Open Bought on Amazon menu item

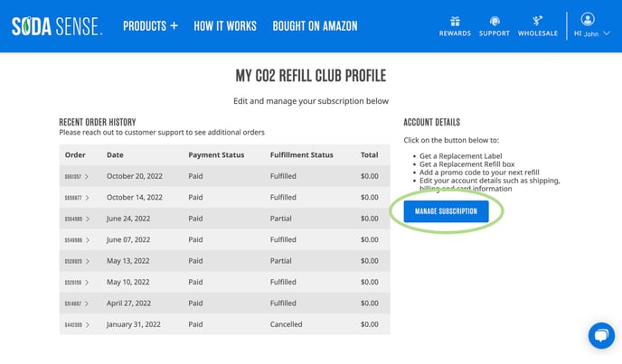(x=315, y=26)
